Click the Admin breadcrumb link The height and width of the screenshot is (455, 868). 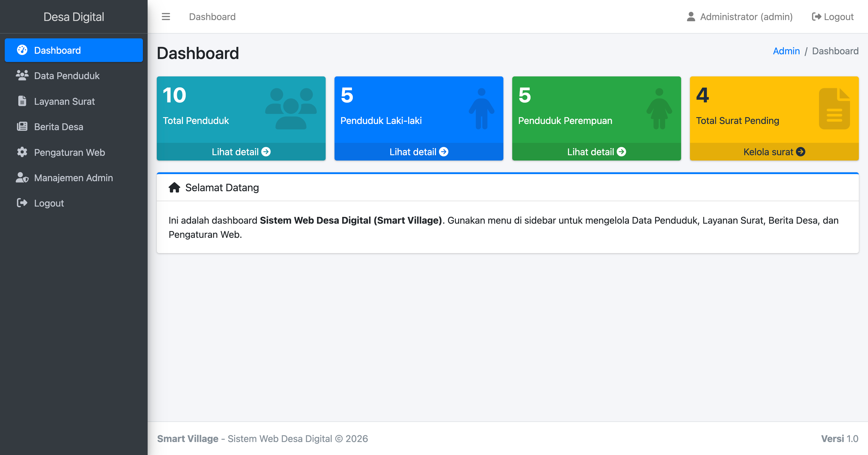[x=786, y=51]
